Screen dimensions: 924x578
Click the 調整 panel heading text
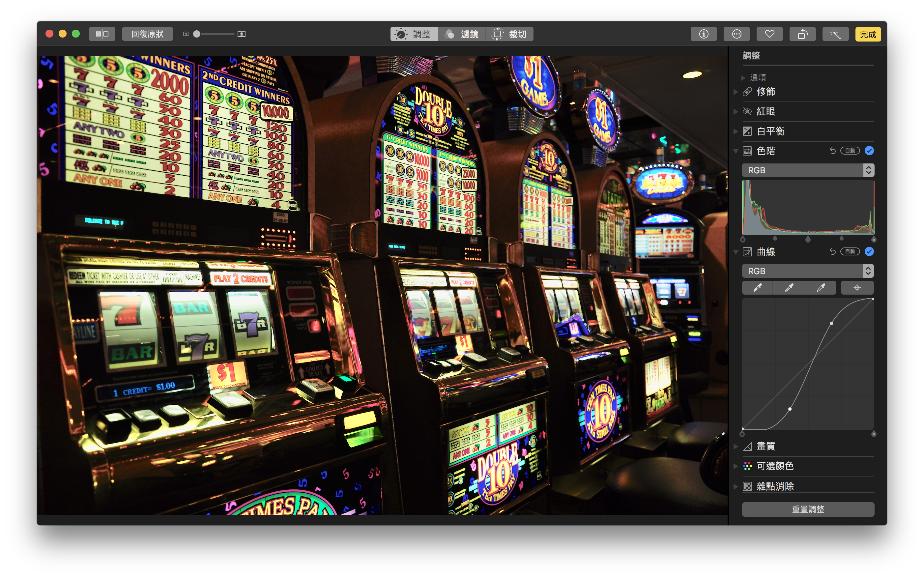(x=751, y=56)
